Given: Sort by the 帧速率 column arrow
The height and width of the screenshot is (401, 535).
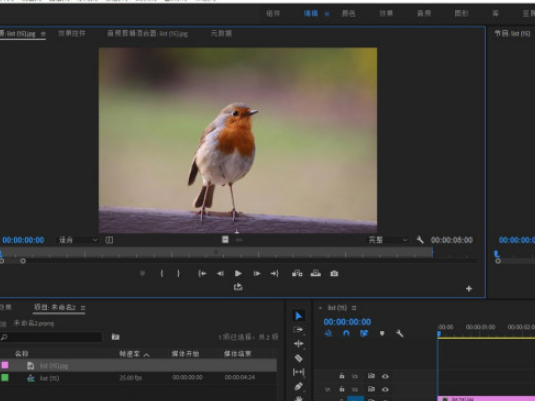Looking at the screenshot, I should point(146,355).
